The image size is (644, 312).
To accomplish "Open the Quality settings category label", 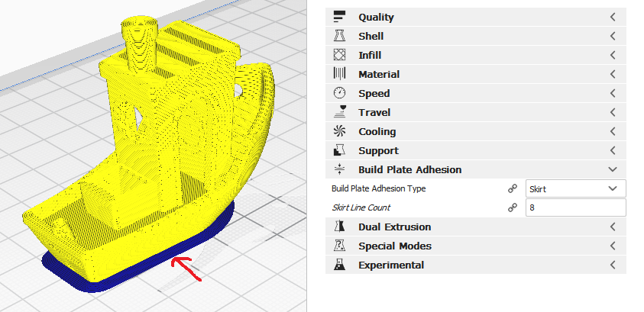I will click(376, 18).
